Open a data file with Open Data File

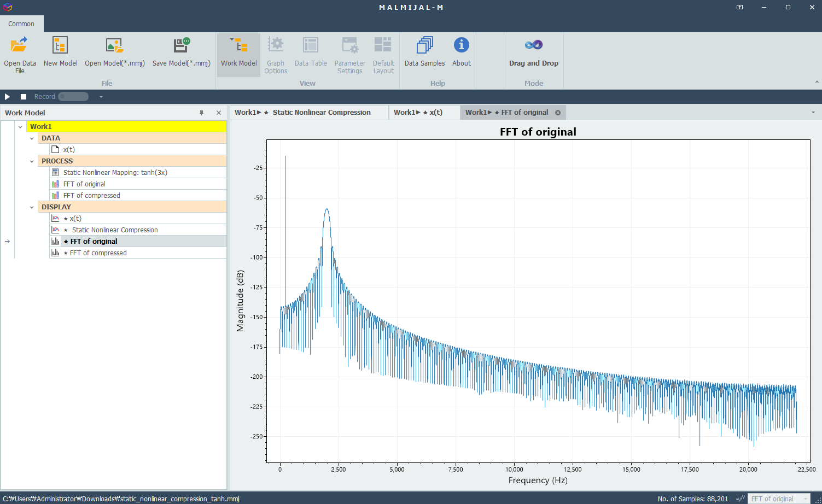tap(20, 55)
